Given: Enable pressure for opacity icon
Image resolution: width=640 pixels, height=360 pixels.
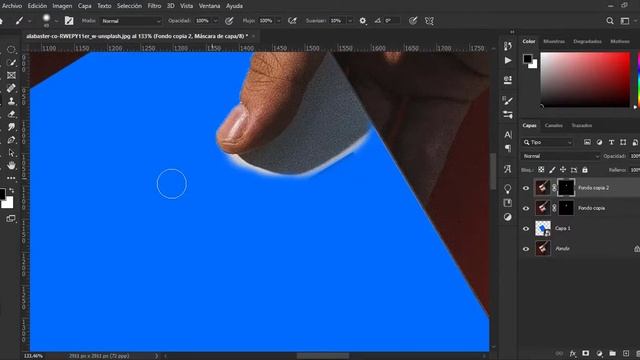Looking at the screenshot, I should pos(229,20).
